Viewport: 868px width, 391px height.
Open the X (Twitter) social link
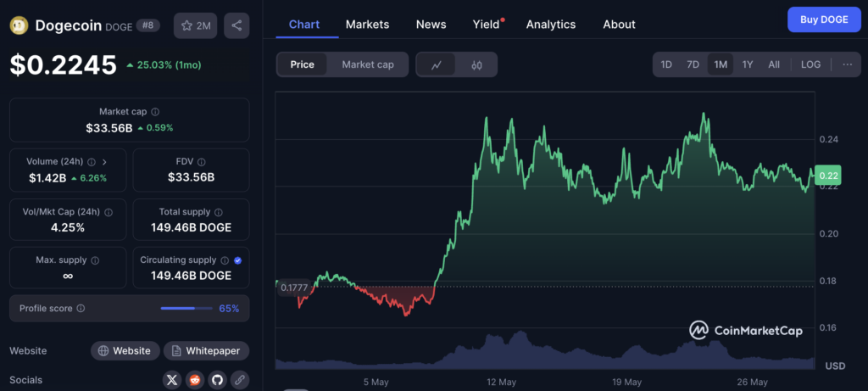coord(172,380)
